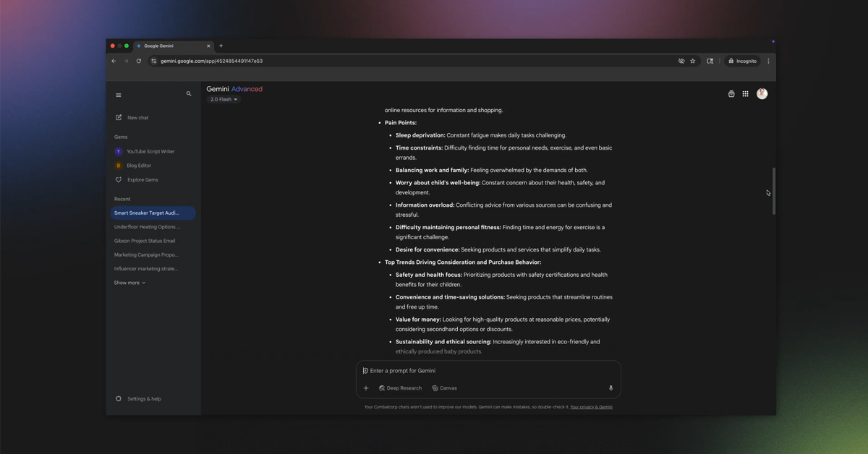Open the 2.0 Flash model dropdown
Viewport: 868px width, 454px height.
[224, 100]
